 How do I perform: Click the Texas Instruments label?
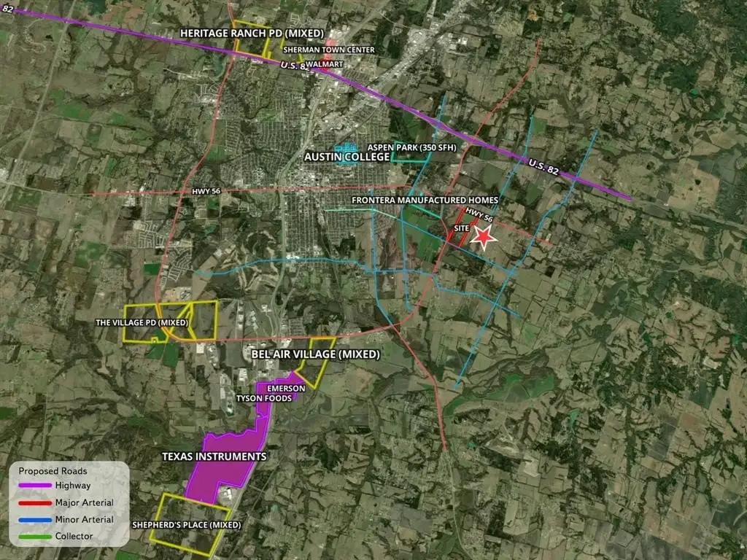[214, 456]
